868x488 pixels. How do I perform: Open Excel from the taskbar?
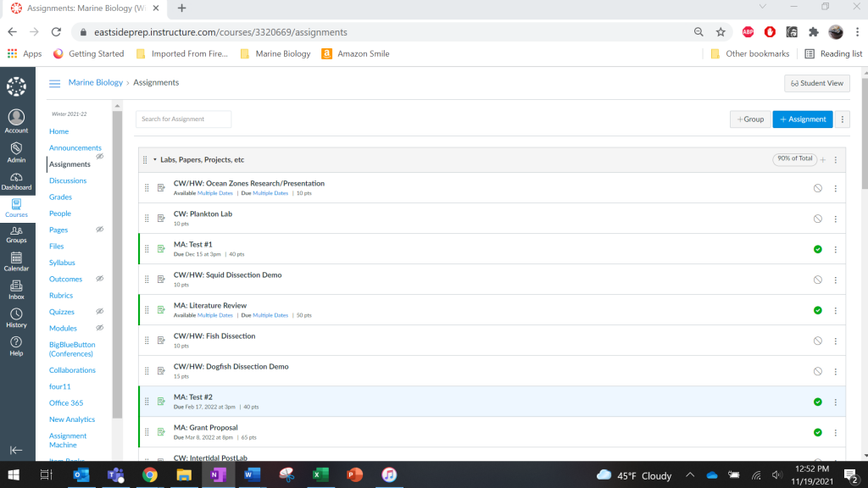pyautogui.click(x=320, y=474)
